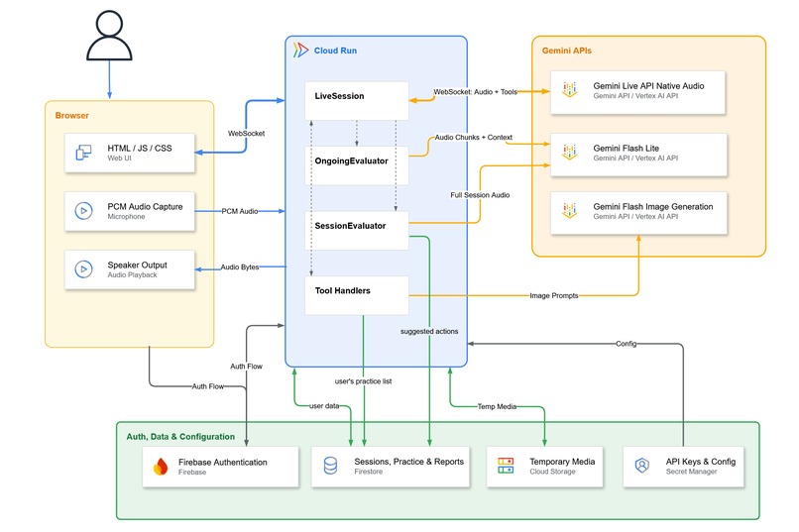Select the Speaker Output play icon
The width and height of the screenshot is (799, 532).
[x=83, y=268]
